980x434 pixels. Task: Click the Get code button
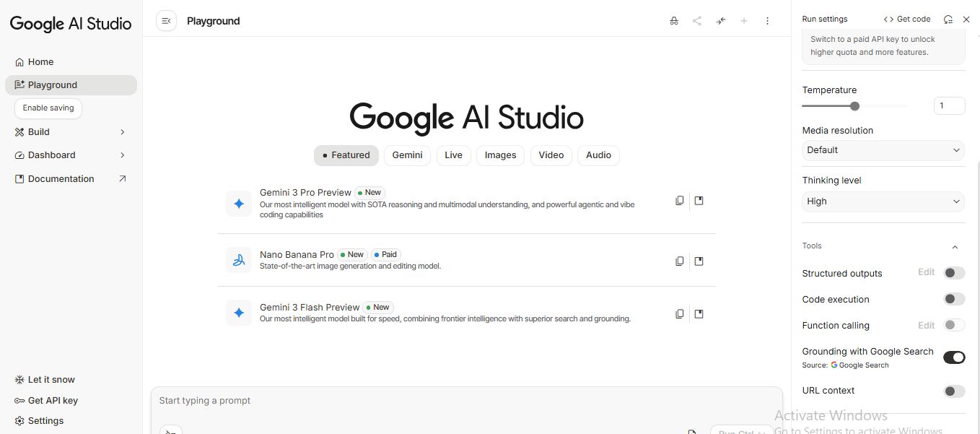pyautogui.click(x=907, y=19)
